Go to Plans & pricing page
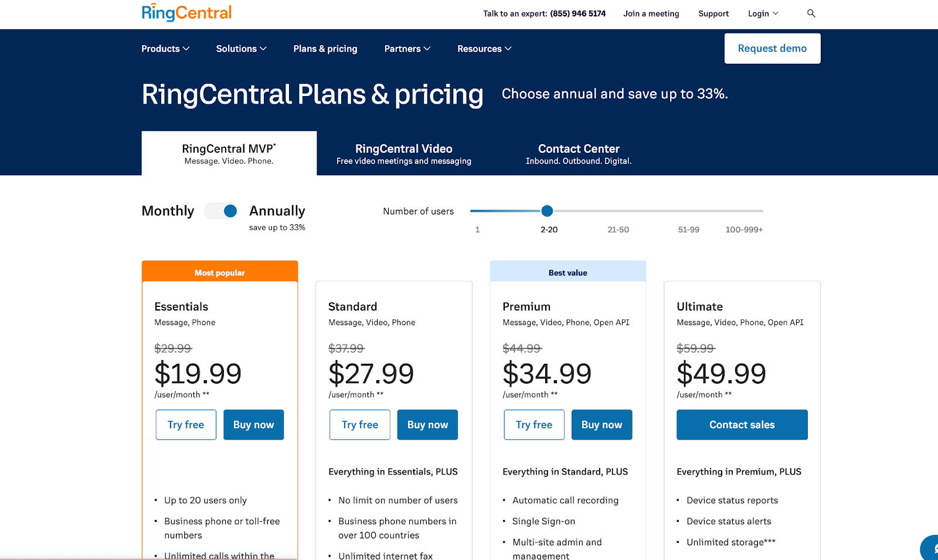 point(325,49)
